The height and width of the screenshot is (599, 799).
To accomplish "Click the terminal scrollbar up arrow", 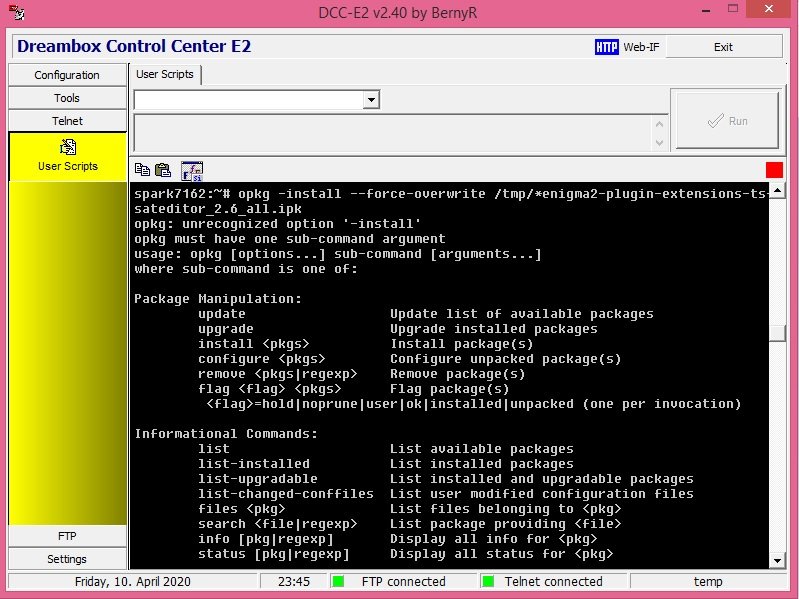I will [x=777, y=191].
